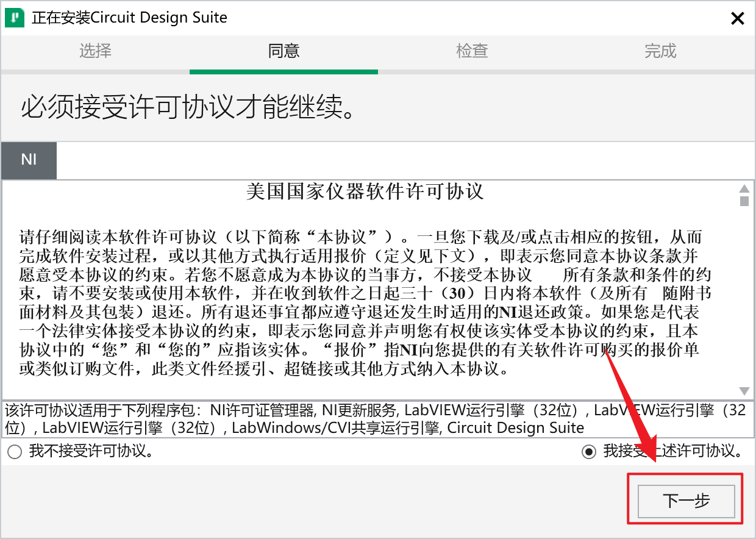Click the NI installer logo icon
Image resolution: width=756 pixels, height=539 pixels.
[x=14, y=18]
